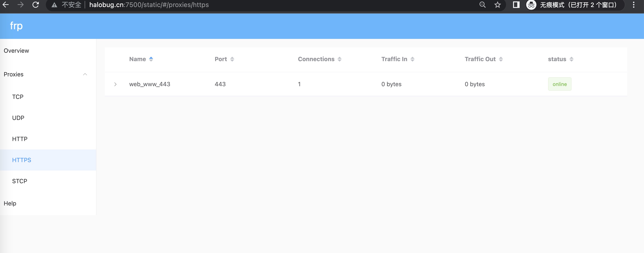Click the incognito windows count label
Viewport: 644px width, 253px height.
tap(578, 5)
